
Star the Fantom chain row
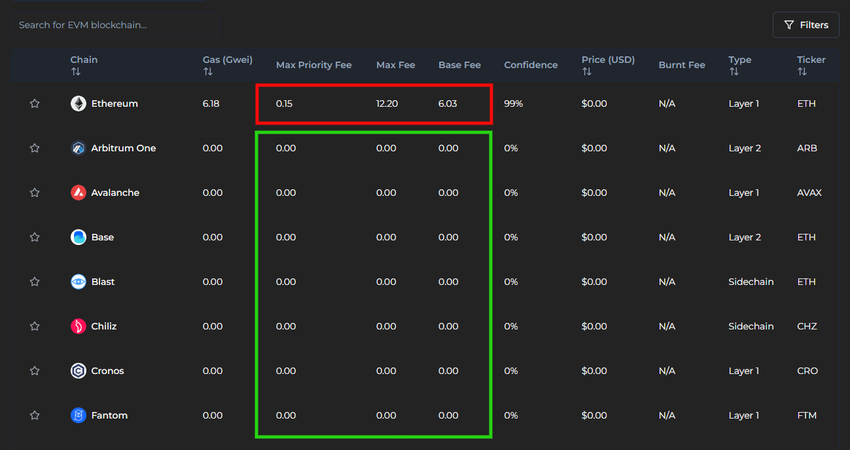coord(35,415)
